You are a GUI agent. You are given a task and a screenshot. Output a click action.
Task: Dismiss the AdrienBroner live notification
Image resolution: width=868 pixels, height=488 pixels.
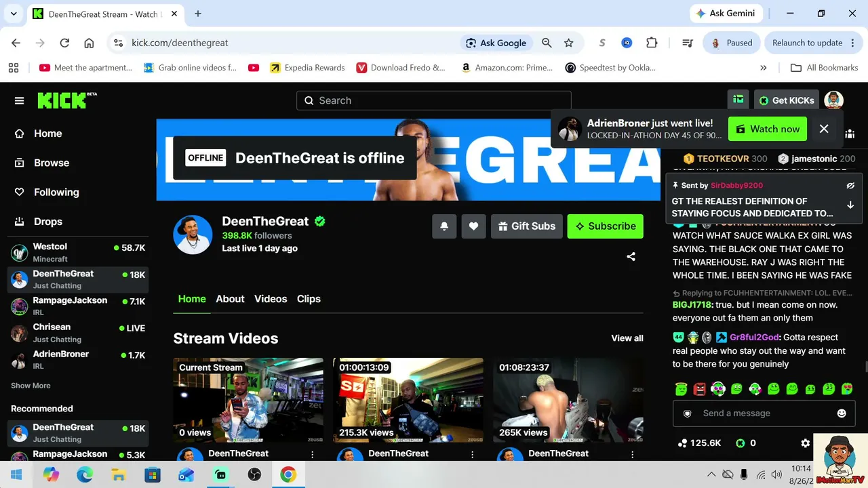point(824,129)
